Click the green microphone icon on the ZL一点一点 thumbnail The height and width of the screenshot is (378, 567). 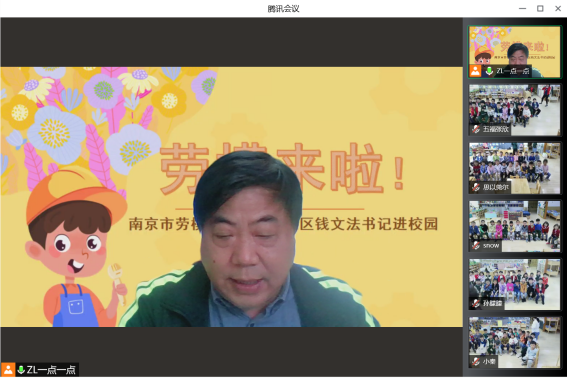coord(489,71)
